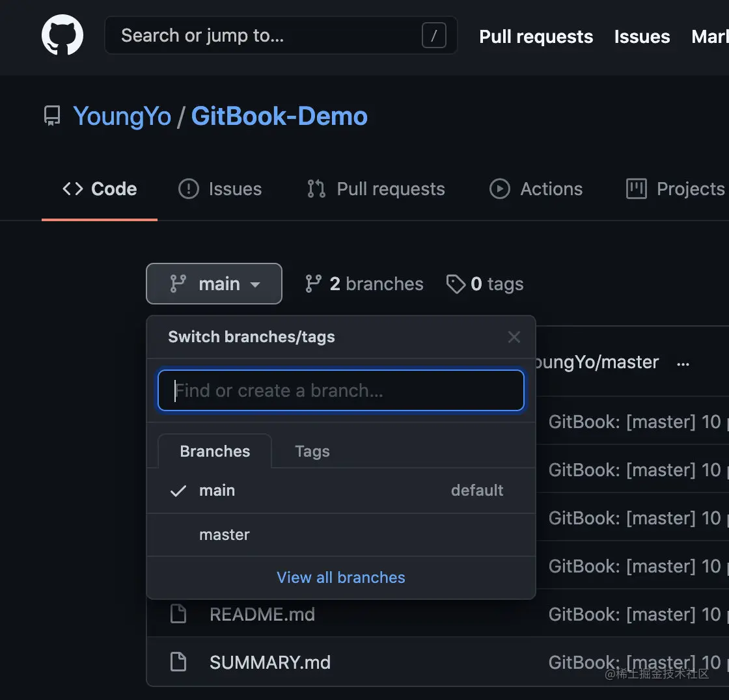Switch to the repository Pull requests tab
The width and height of the screenshot is (729, 700).
pyautogui.click(x=376, y=189)
